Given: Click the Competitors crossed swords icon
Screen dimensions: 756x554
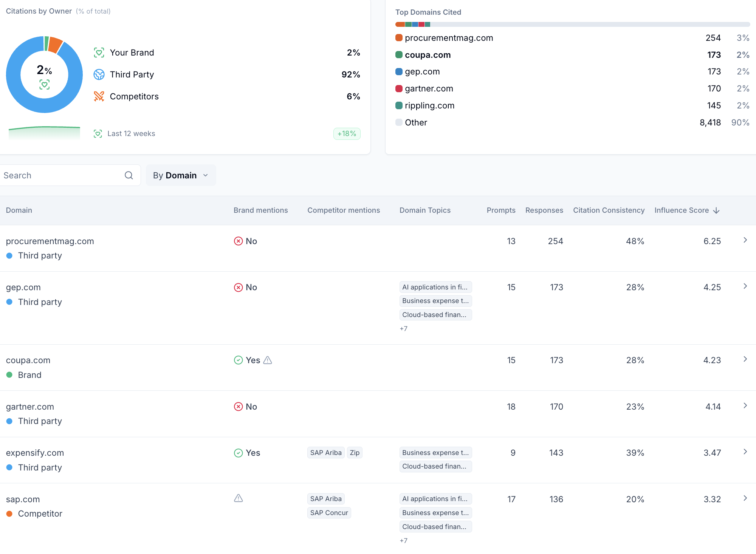Looking at the screenshot, I should tap(99, 96).
